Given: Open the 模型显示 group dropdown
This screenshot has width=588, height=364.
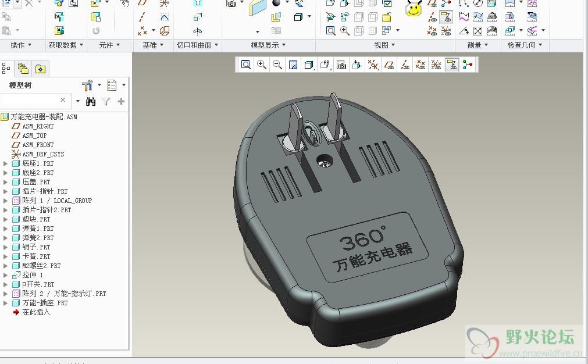Looking at the screenshot, I should coord(269,45).
